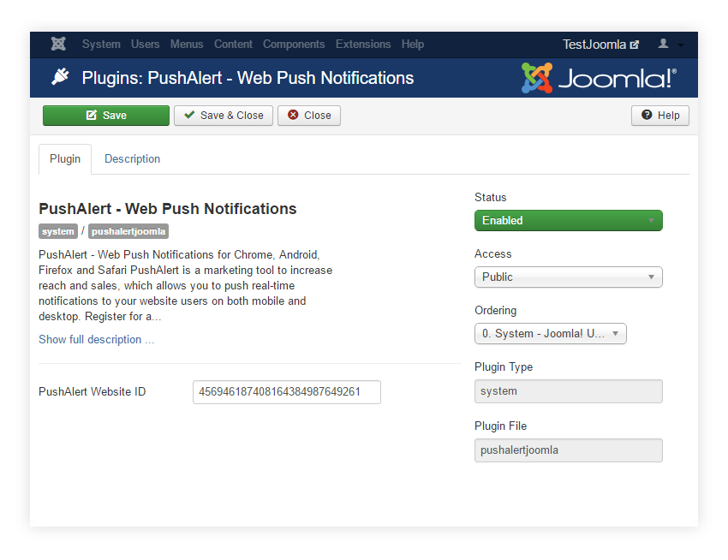This screenshot has width=728, height=560.
Task: Open the user account icon menu
Action: 664,45
